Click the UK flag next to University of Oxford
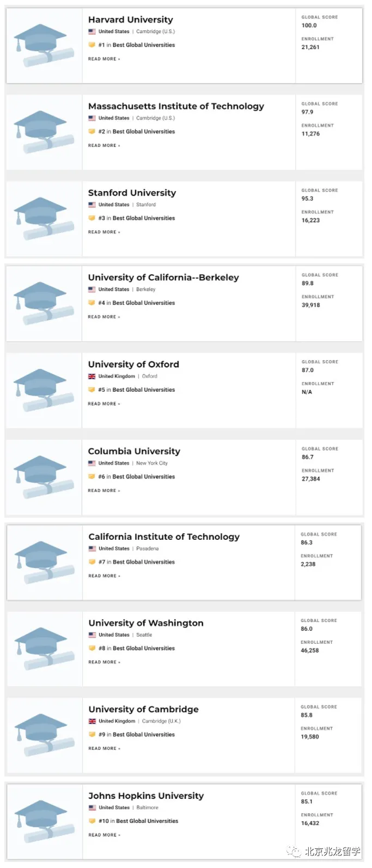 [x=91, y=376]
